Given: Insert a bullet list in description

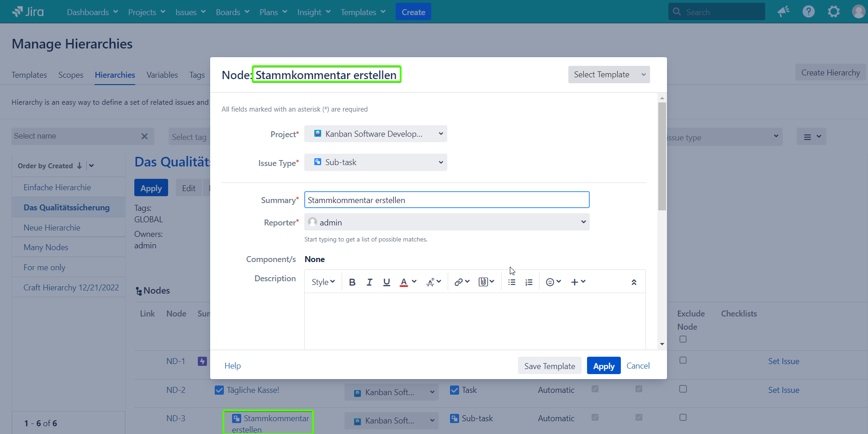Looking at the screenshot, I should coord(512,282).
